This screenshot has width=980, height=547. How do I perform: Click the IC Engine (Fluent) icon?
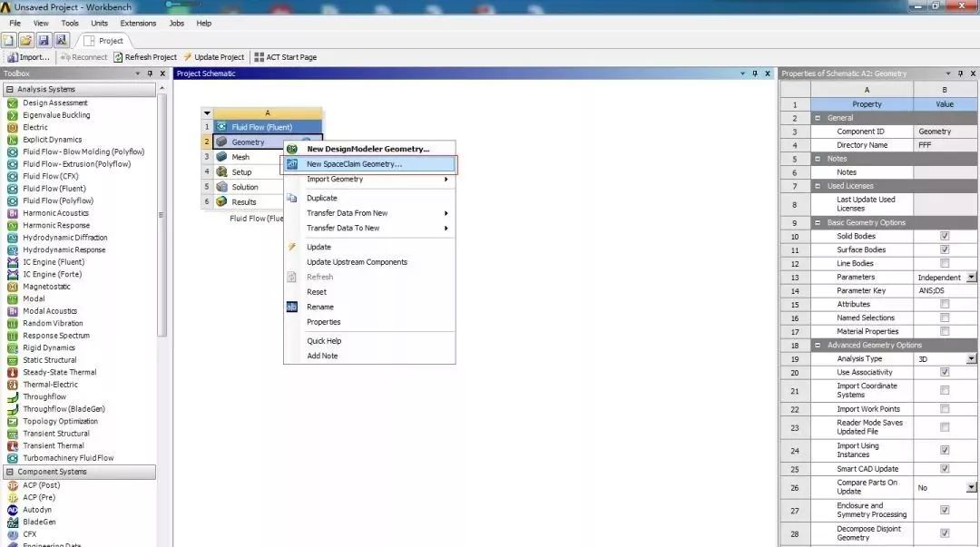pos(13,262)
